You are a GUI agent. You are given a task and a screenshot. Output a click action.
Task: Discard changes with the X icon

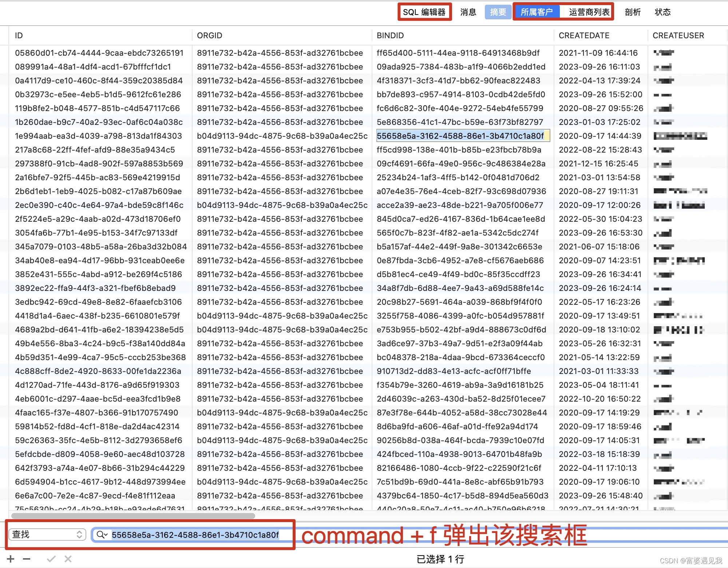click(68, 559)
